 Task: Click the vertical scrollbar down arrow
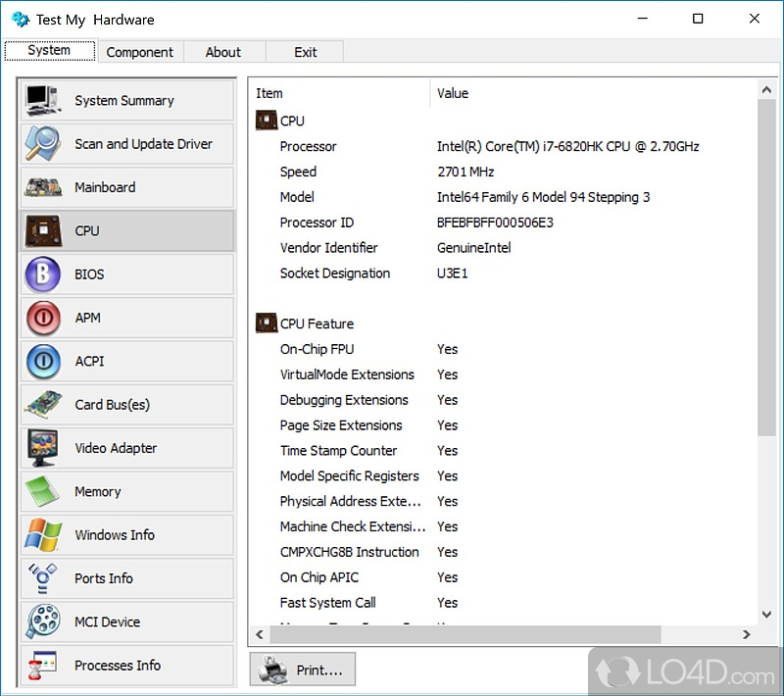[767, 614]
